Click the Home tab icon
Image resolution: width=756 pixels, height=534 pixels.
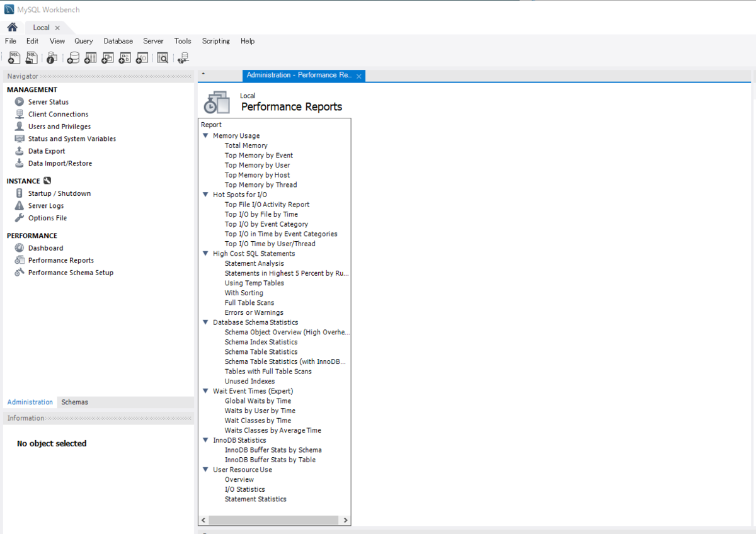11,27
